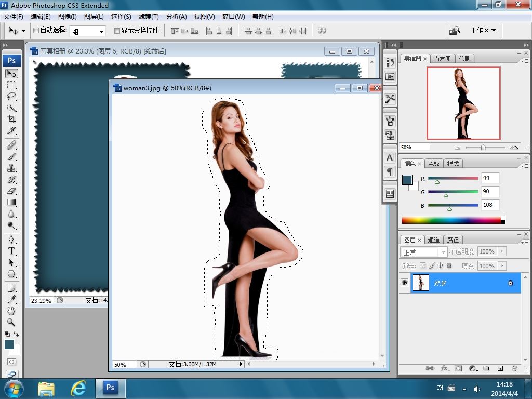532x399 pixels.
Task: Enable the 自动选择 checkbox
Action: click(x=36, y=31)
